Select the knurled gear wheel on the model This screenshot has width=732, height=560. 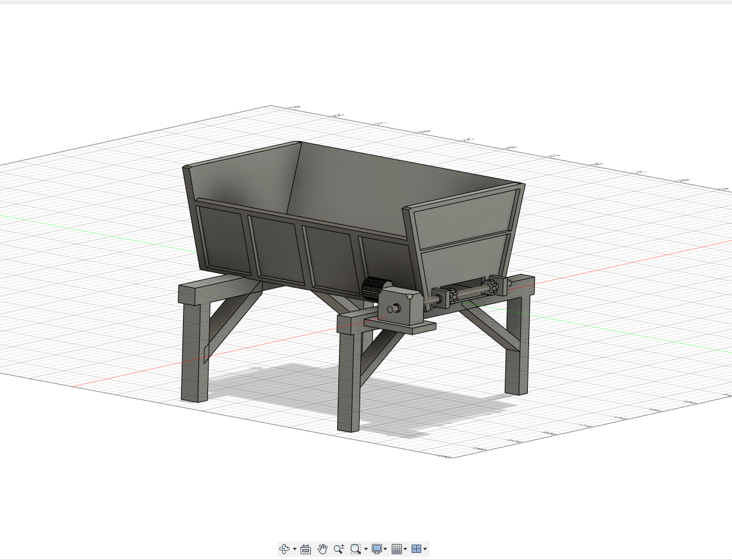(375, 289)
